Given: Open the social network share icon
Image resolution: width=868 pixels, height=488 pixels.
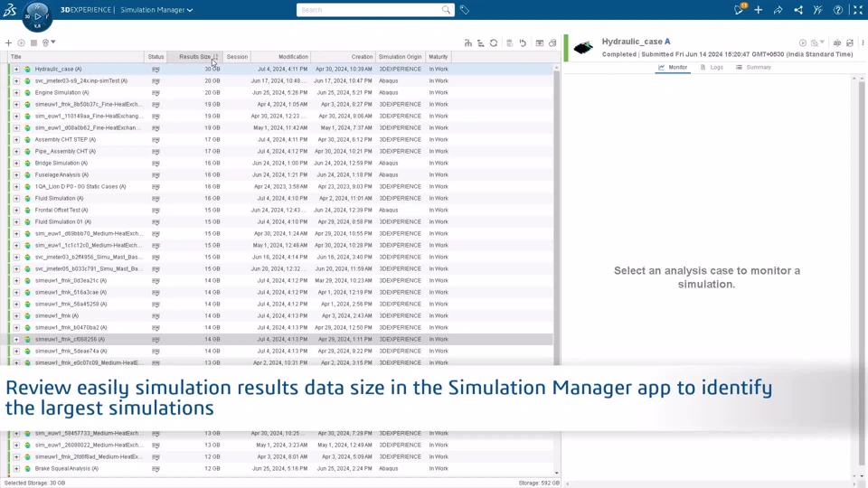Looking at the screenshot, I should pos(797,10).
